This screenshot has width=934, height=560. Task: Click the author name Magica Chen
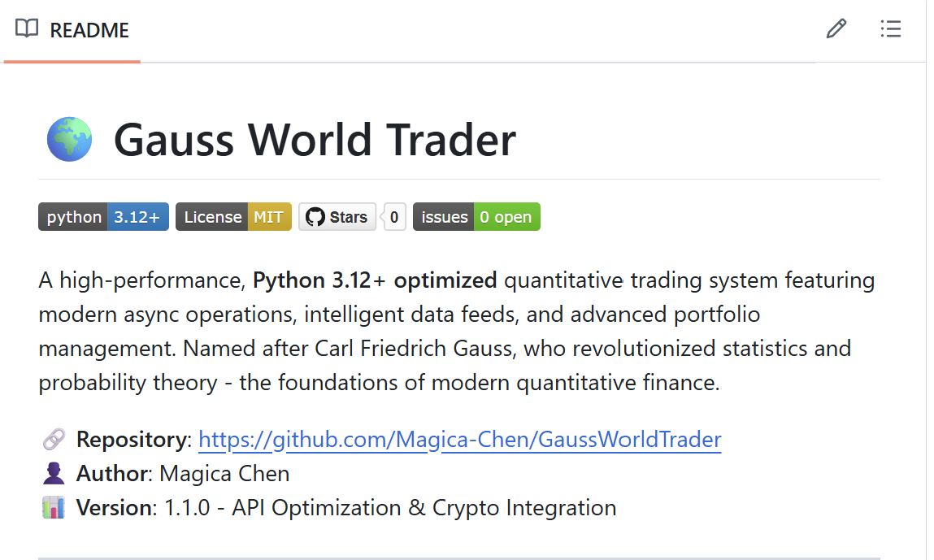(224, 474)
